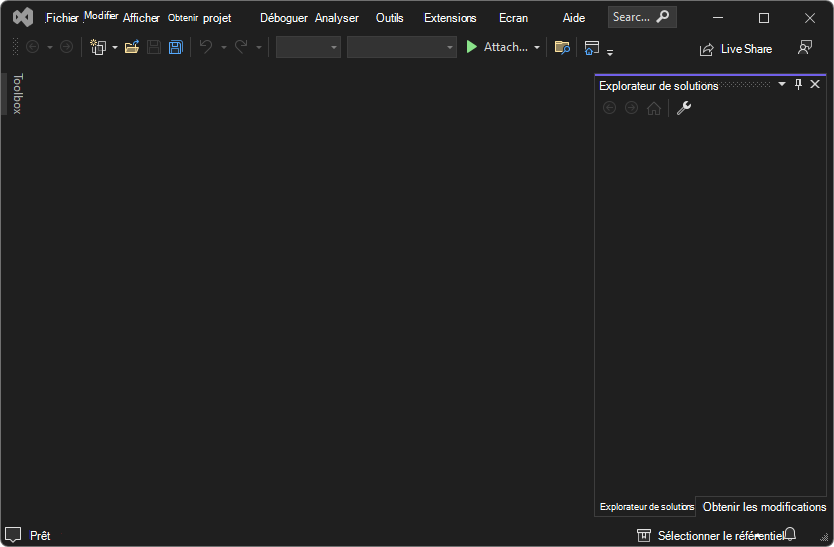Minimize the Visual Studio window
The height and width of the screenshot is (547, 834).
point(718,18)
